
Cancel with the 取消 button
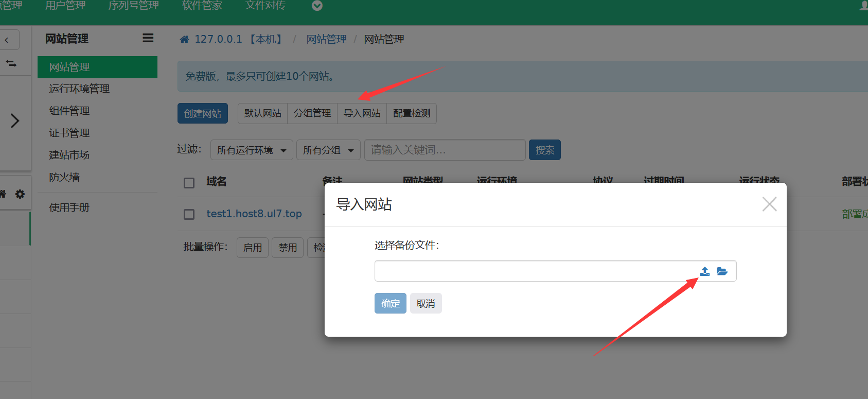pyautogui.click(x=426, y=303)
